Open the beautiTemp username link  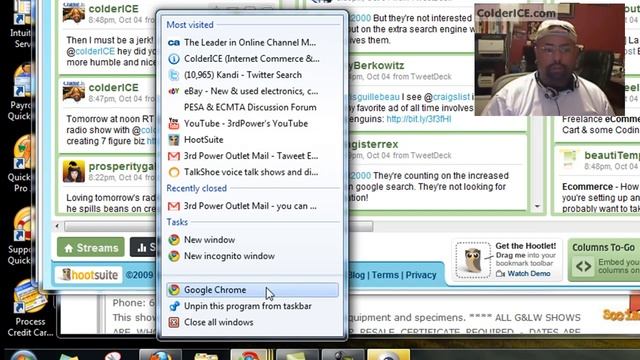click(612, 155)
